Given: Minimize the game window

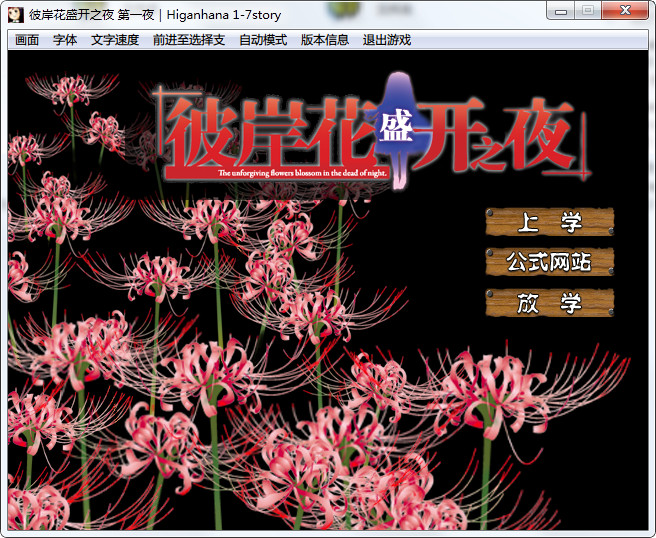Looking at the screenshot, I should 562,11.
